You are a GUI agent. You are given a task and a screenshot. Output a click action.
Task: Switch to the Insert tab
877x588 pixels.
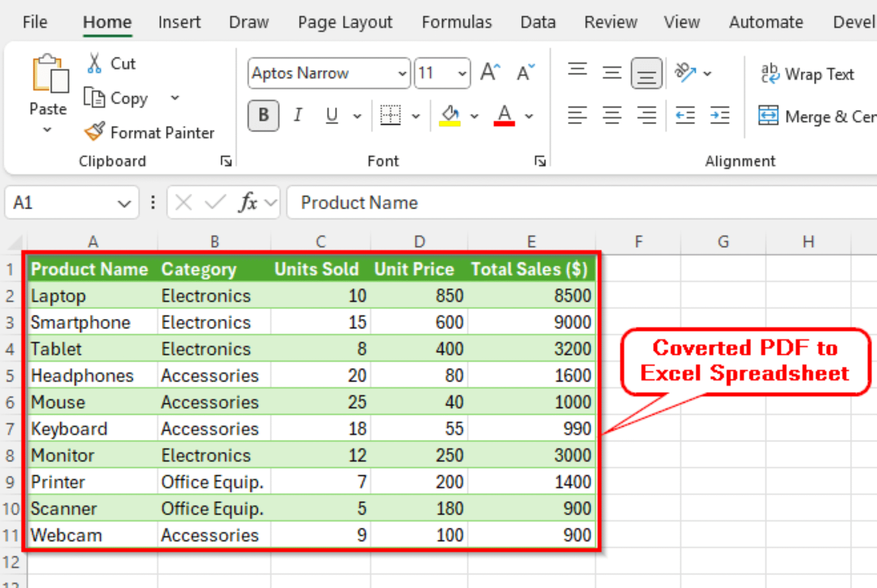179,22
